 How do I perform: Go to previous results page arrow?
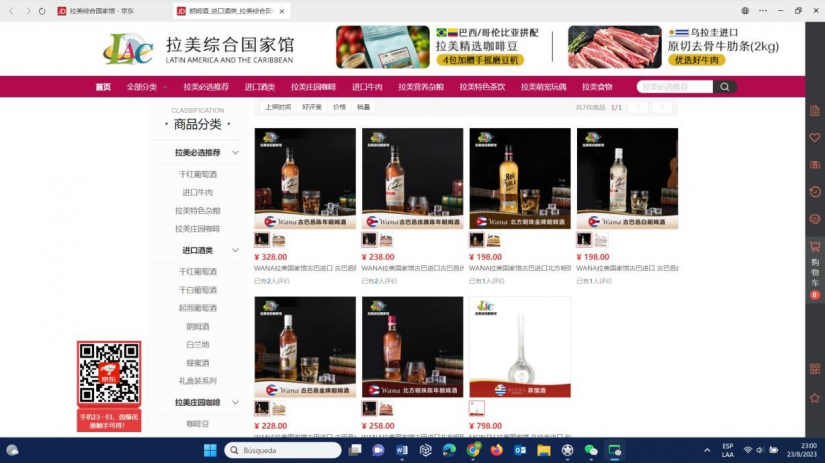click(x=638, y=107)
